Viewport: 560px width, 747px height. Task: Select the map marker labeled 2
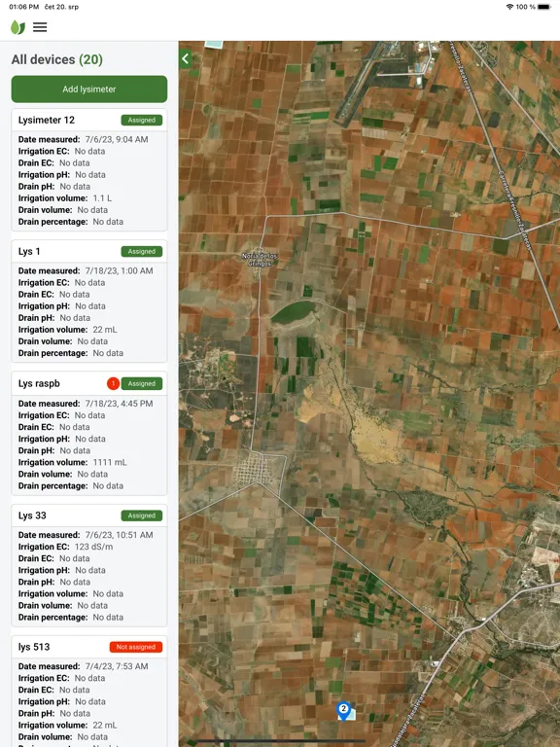coord(343,710)
